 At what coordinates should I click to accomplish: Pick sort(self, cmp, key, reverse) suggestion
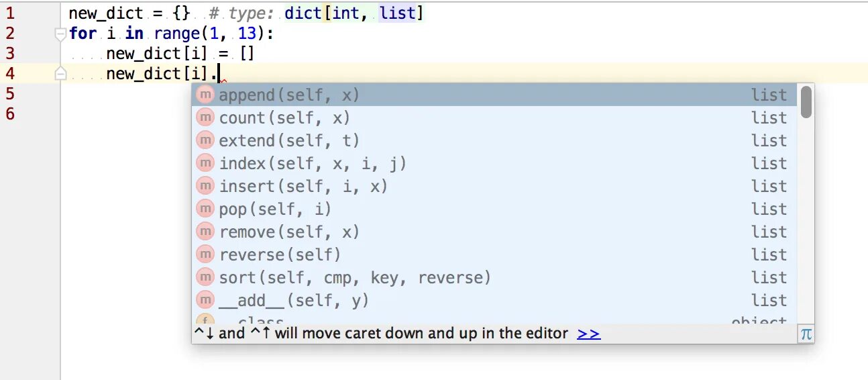(355, 278)
